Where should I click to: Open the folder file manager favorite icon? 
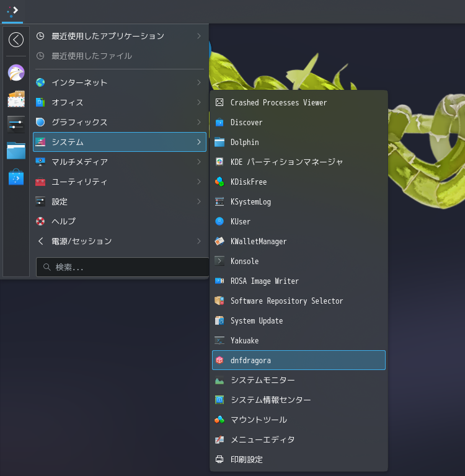16,150
